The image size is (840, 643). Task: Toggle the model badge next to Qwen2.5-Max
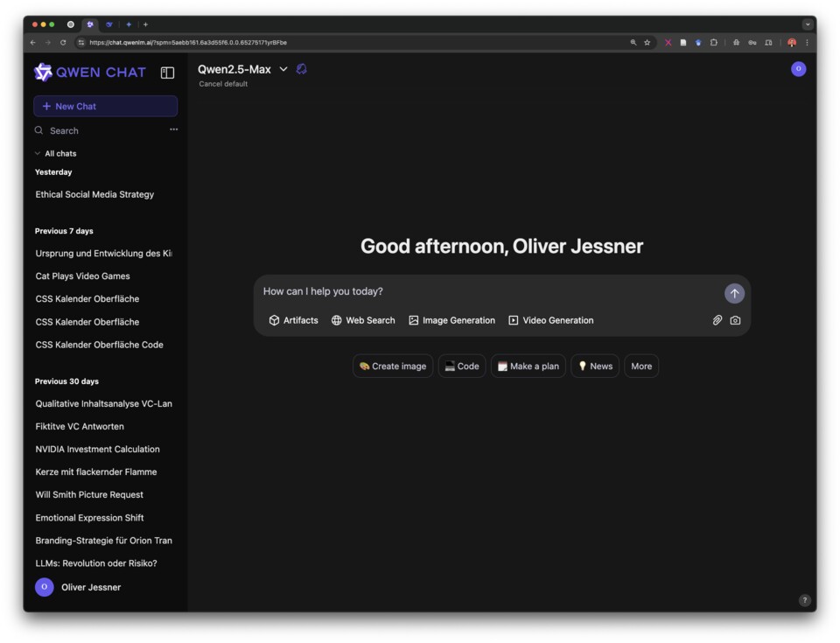[x=301, y=68]
